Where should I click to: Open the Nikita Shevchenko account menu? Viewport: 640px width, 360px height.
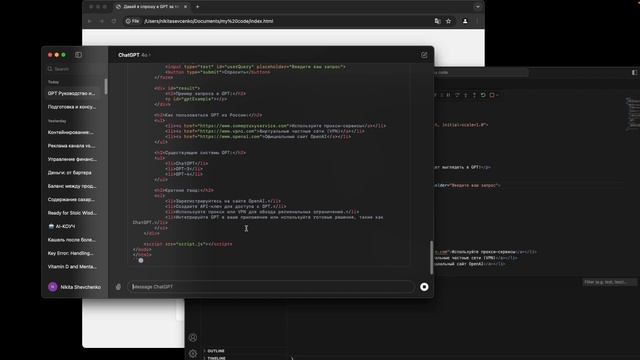coord(74,287)
